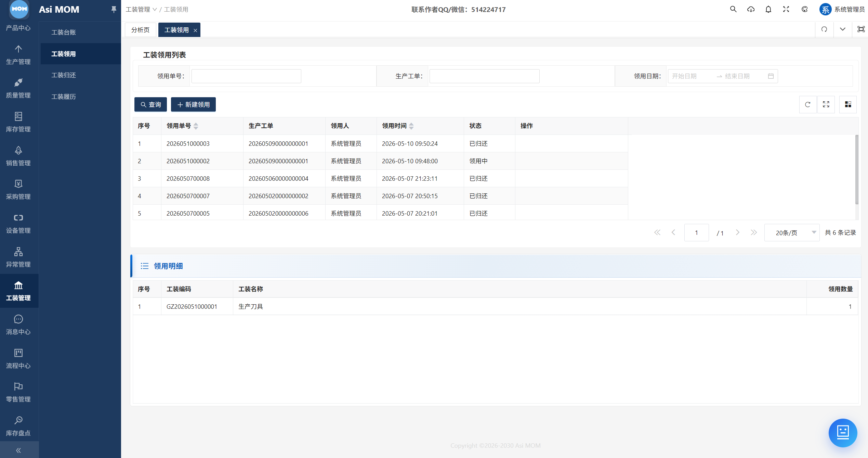Go to next page
The width and height of the screenshot is (868, 458).
point(738,233)
